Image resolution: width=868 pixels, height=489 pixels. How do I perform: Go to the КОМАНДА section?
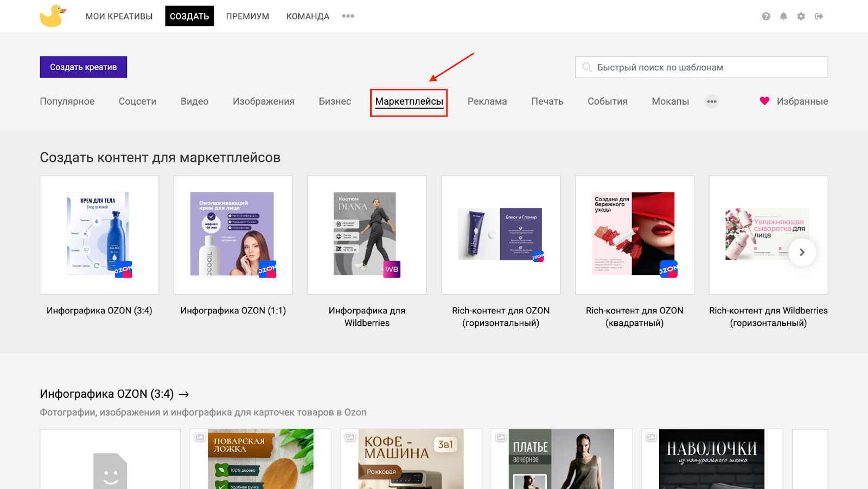coord(308,16)
